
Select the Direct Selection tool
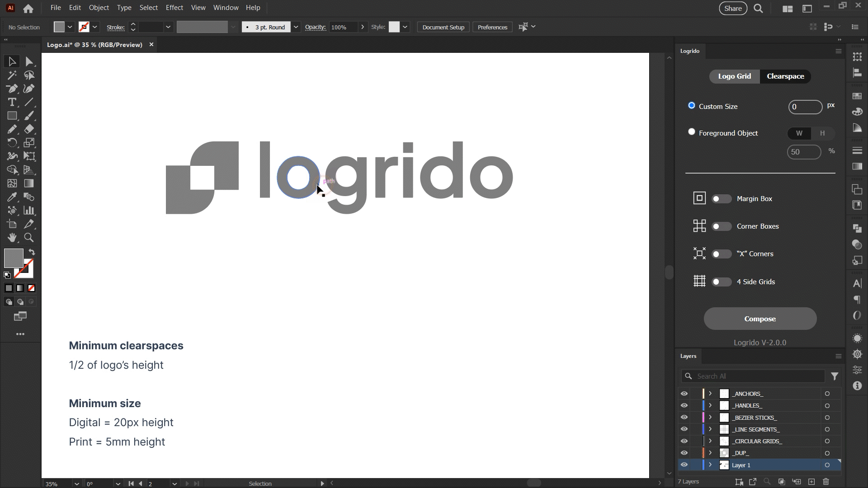[x=29, y=61]
